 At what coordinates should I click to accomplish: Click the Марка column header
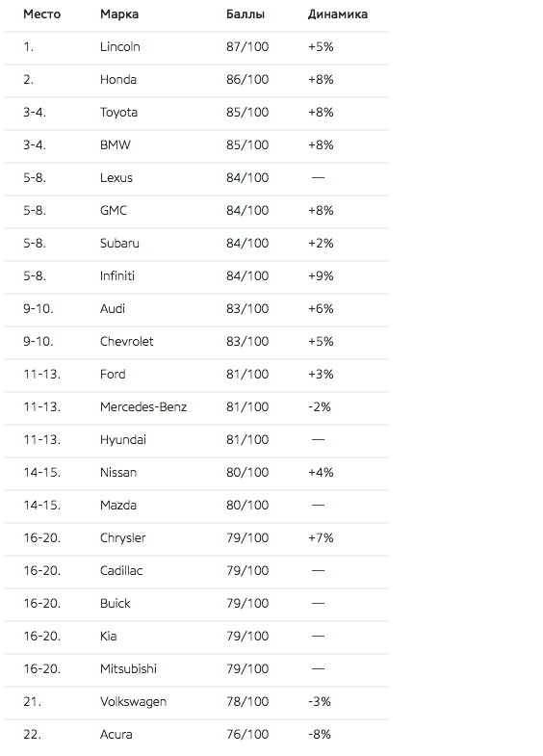119,14
